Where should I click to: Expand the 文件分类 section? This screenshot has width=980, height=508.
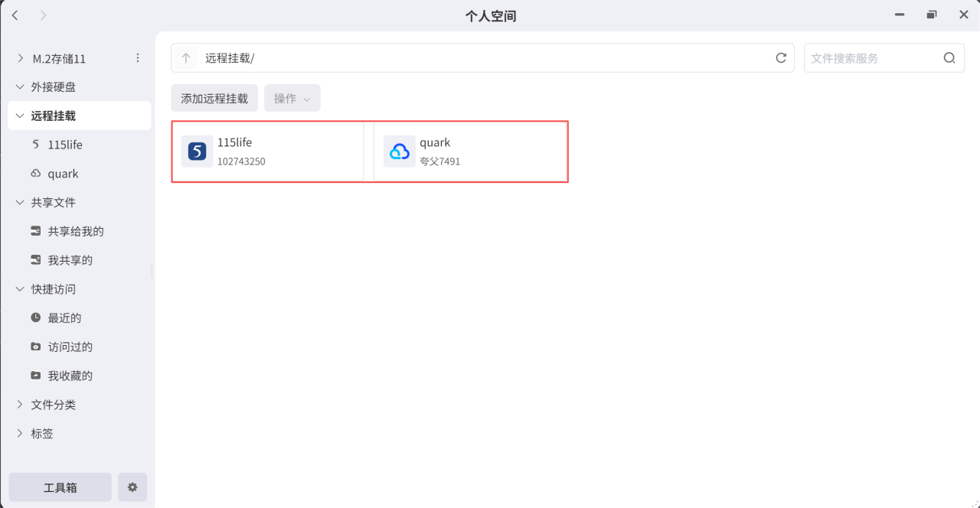pos(20,405)
